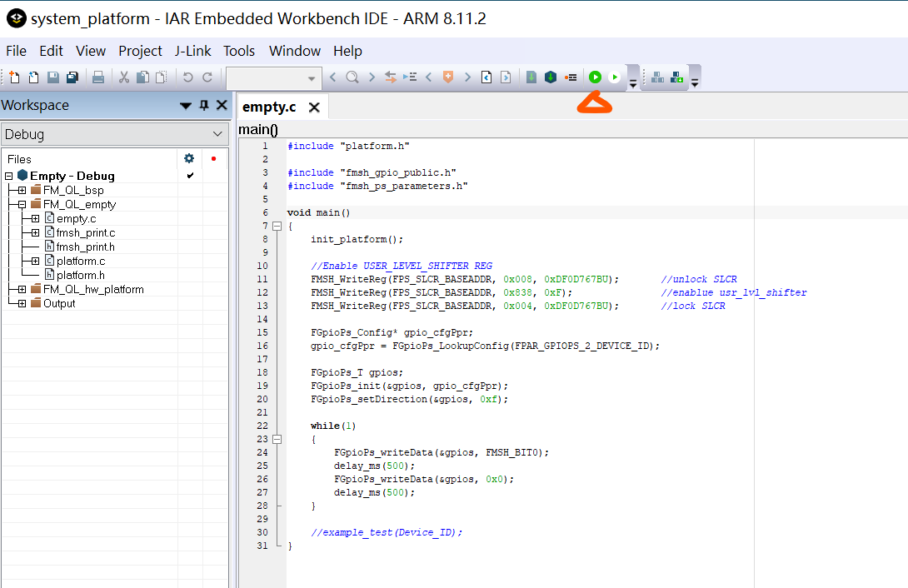Click the Toggle Breakpoint icon

571,77
